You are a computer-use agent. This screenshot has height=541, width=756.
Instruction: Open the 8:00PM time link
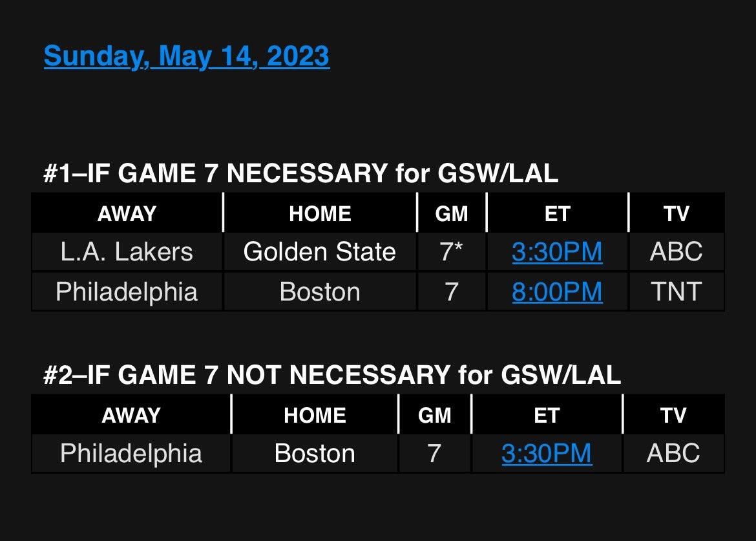point(557,292)
